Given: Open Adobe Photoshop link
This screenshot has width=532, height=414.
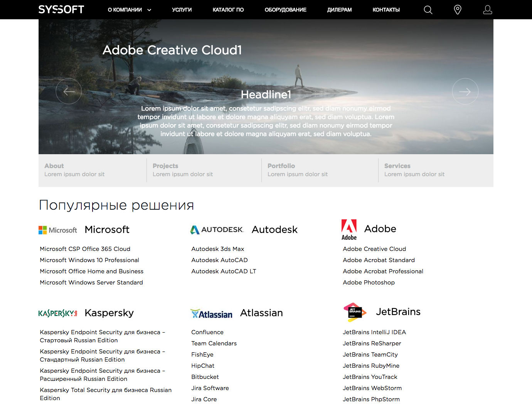Looking at the screenshot, I should 369,283.
